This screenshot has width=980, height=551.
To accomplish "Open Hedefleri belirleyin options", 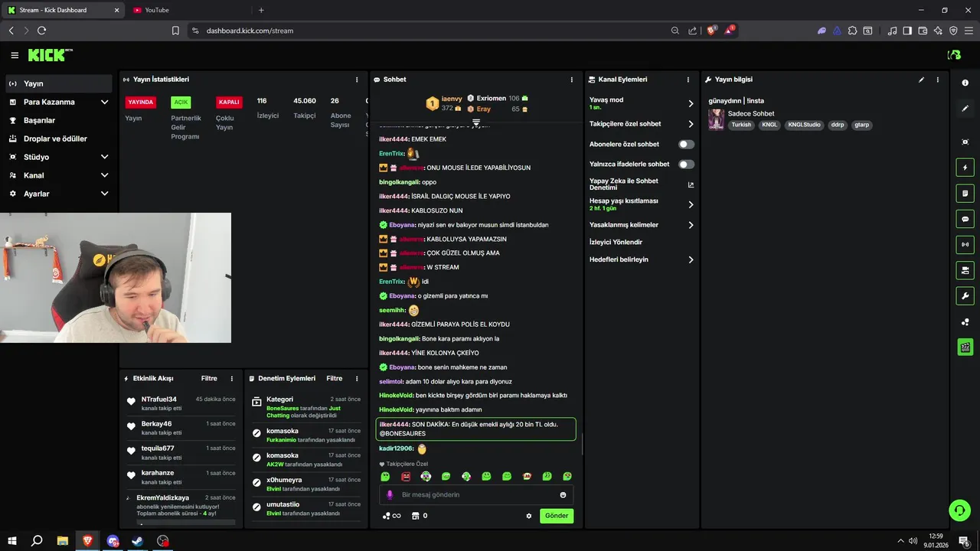I will [x=641, y=259].
